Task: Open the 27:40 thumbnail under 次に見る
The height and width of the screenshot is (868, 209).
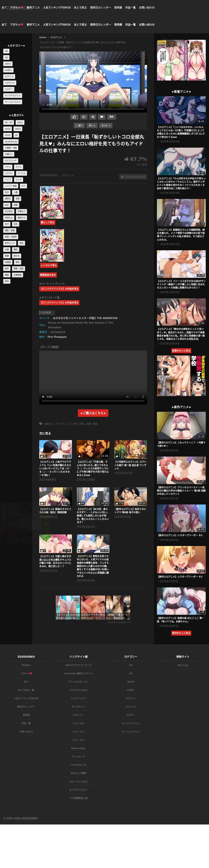Action: point(56,449)
